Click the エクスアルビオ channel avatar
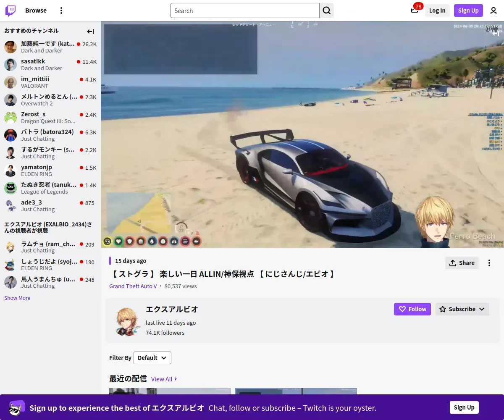Image resolution: width=504 pixels, height=420 pixels. (x=127, y=320)
